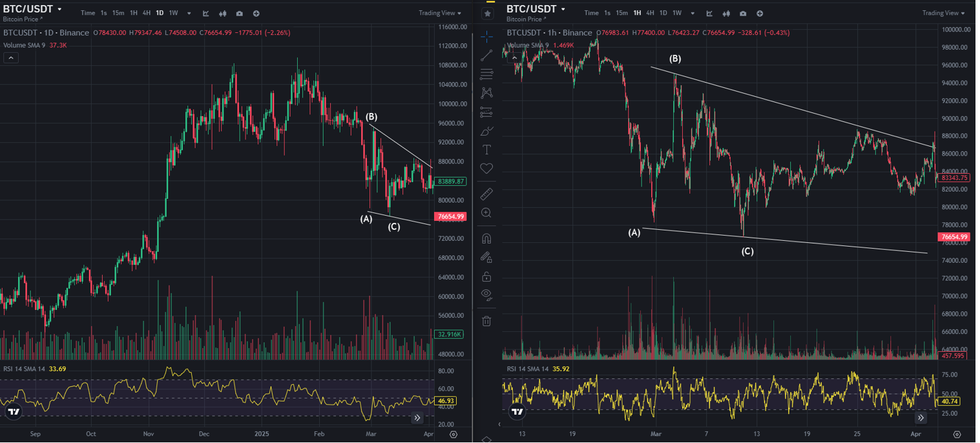Image resolution: width=980 pixels, height=443 pixels.
Task: Click left chart current price label 76654.99
Action: point(452,217)
